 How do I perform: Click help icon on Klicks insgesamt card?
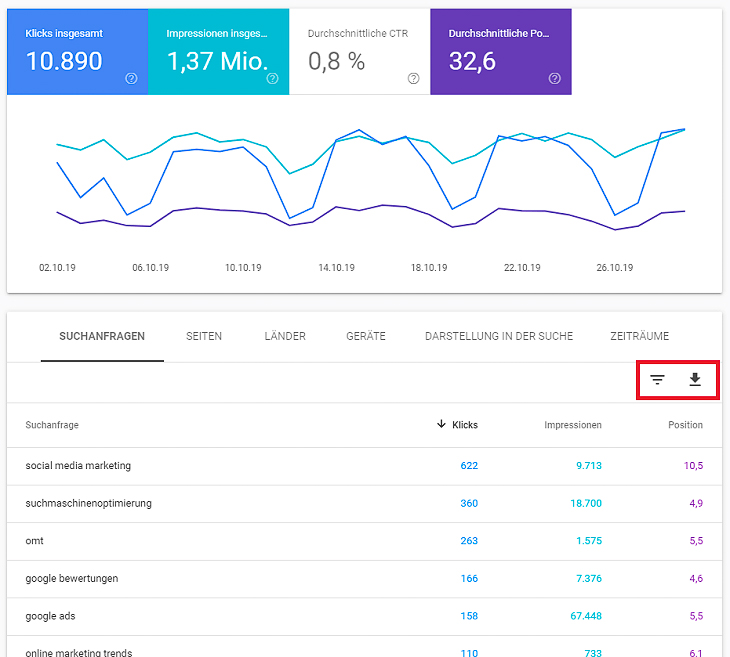(x=131, y=79)
